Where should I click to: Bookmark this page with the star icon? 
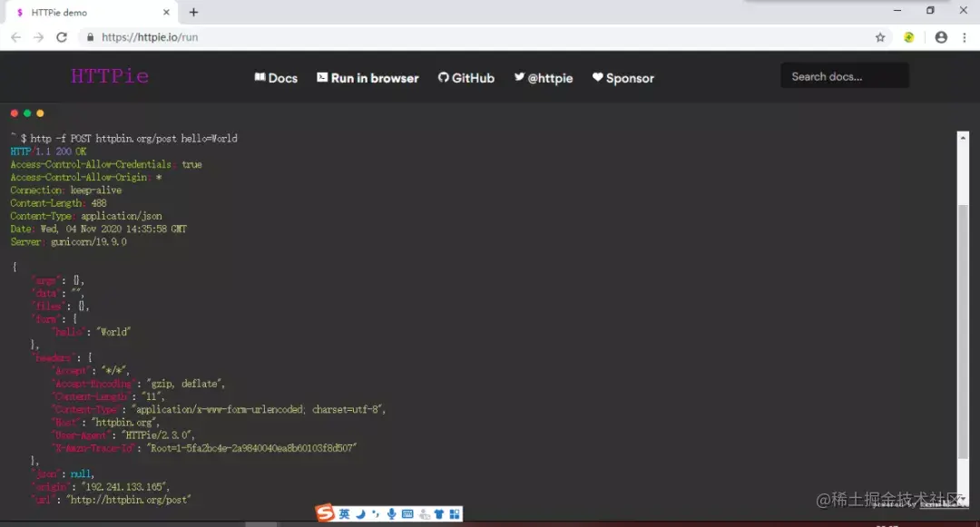880,37
